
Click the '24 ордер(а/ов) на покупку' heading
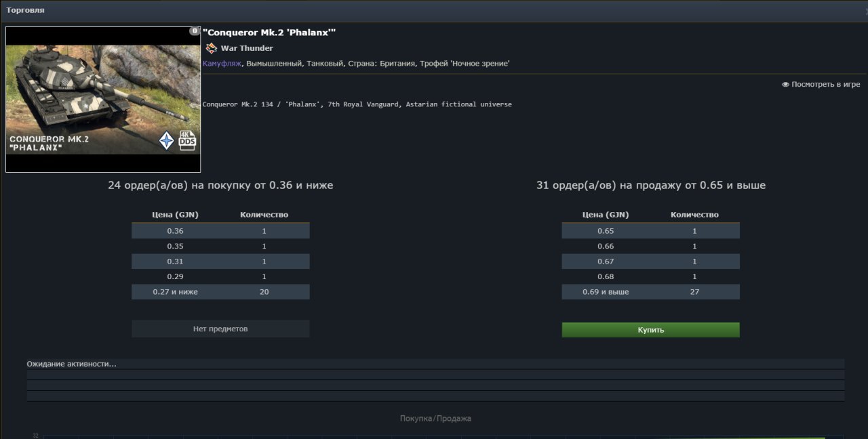(x=220, y=185)
